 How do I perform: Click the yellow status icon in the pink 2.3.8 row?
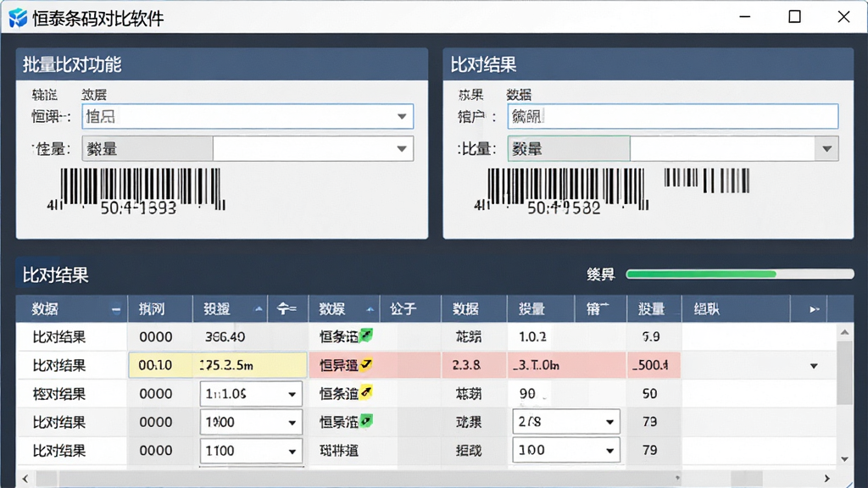[366, 364]
